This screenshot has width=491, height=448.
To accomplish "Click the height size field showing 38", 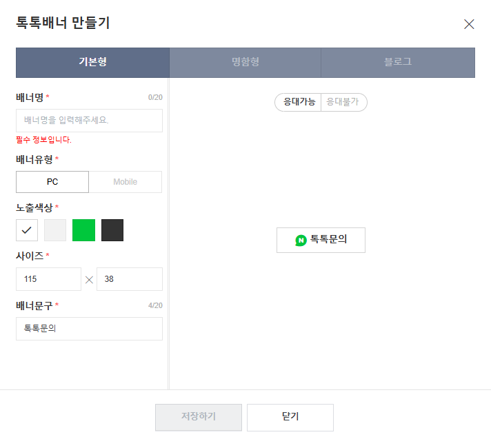I will (130, 279).
